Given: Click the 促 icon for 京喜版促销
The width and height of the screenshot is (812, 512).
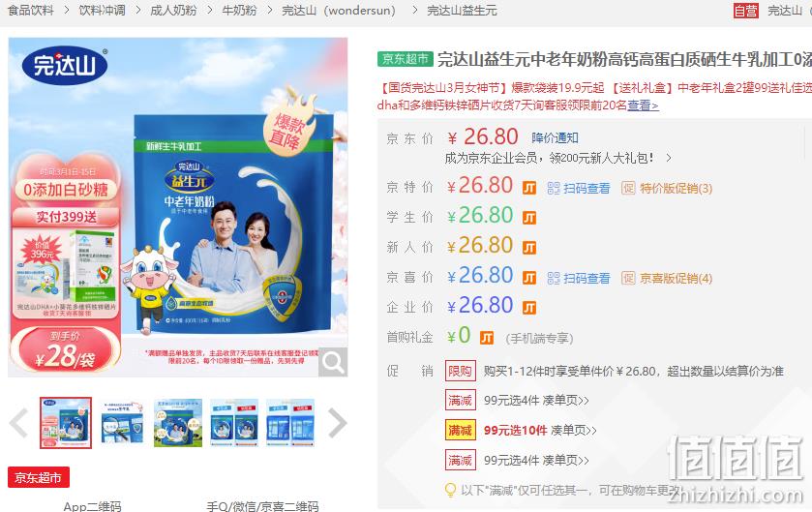Looking at the screenshot, I should pos(628,278).
